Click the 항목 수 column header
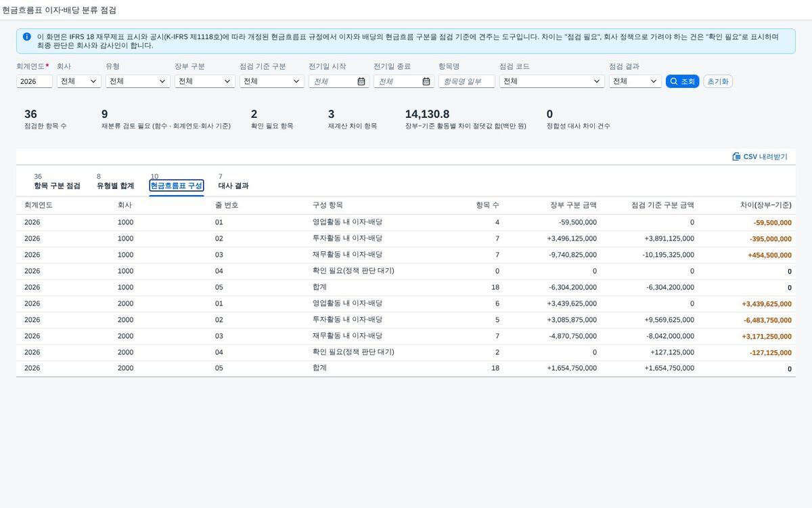This screenshot has height=508, width=812. point(488,205)
